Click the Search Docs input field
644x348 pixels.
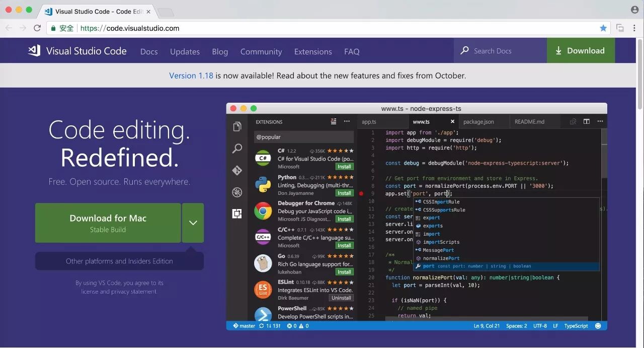coord(500,50)
